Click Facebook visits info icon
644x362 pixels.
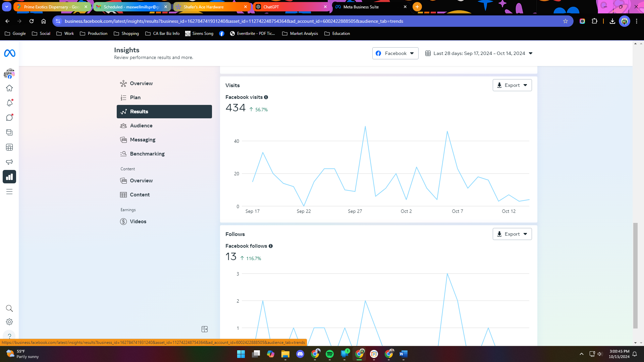pos(266,97)
